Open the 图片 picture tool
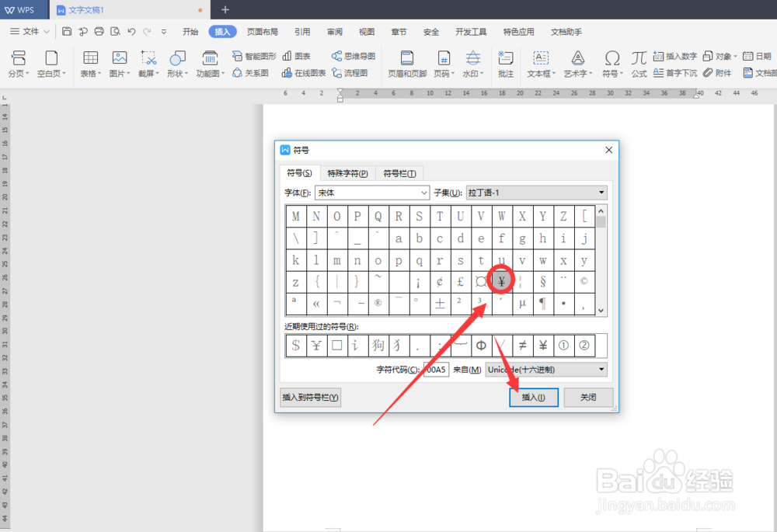777x532 pixels. (x=120, y=64)
